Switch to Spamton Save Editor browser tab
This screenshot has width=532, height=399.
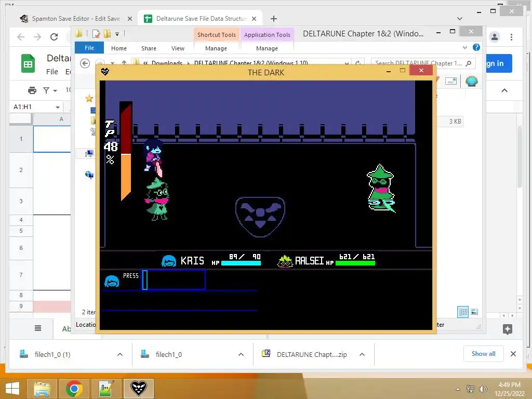pos(75,19)
